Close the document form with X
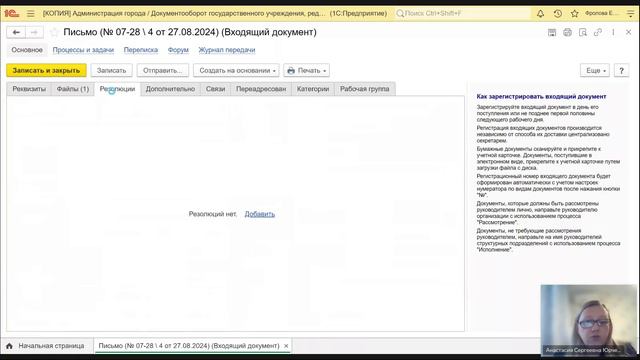The width and height of the screenshot is (640, 360). pos(629,32)
